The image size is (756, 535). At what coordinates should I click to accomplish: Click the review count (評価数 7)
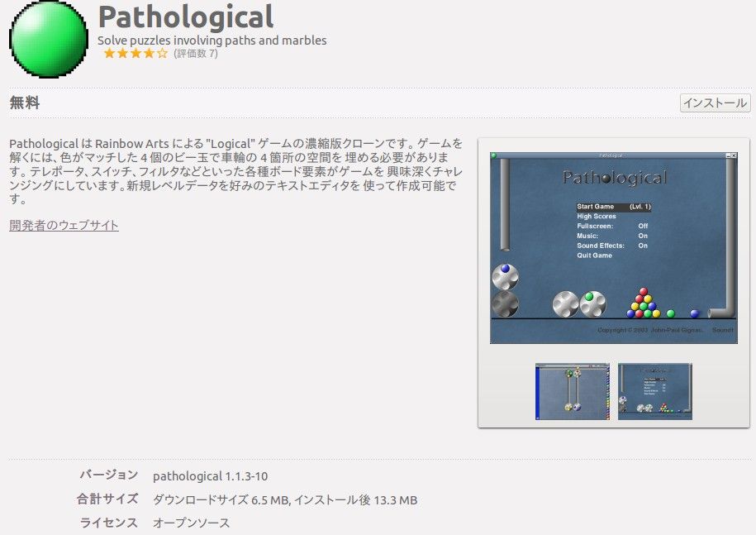pyautogui.click(x=196, y=54)
